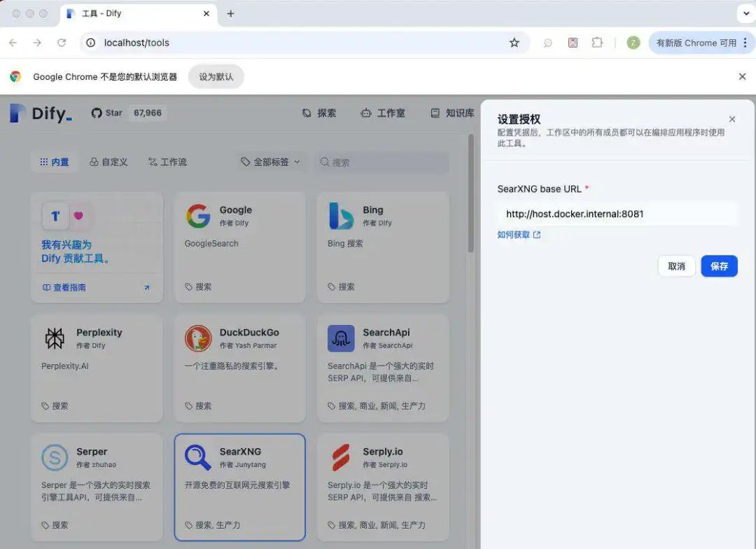The width and height of the screenshot is (756, 549).
Task: Click the 作者 Yash Parmar author text
Action: tap(248, 345)
